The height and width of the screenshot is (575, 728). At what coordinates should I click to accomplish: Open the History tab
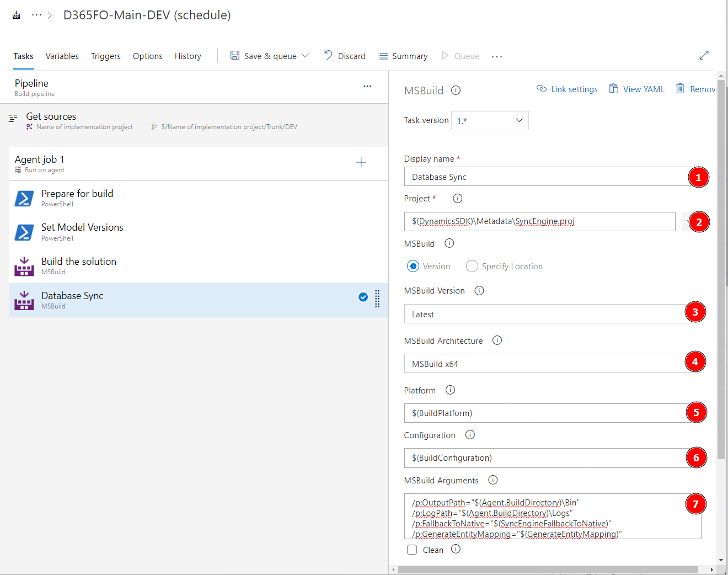pos(188,56)
